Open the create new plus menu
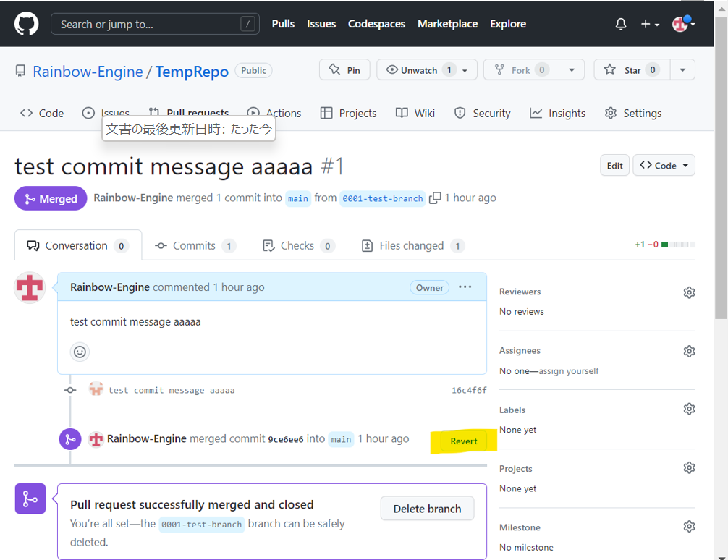This screenshot has height=560, width=728. pyautogui.click(x=650, y=24)
